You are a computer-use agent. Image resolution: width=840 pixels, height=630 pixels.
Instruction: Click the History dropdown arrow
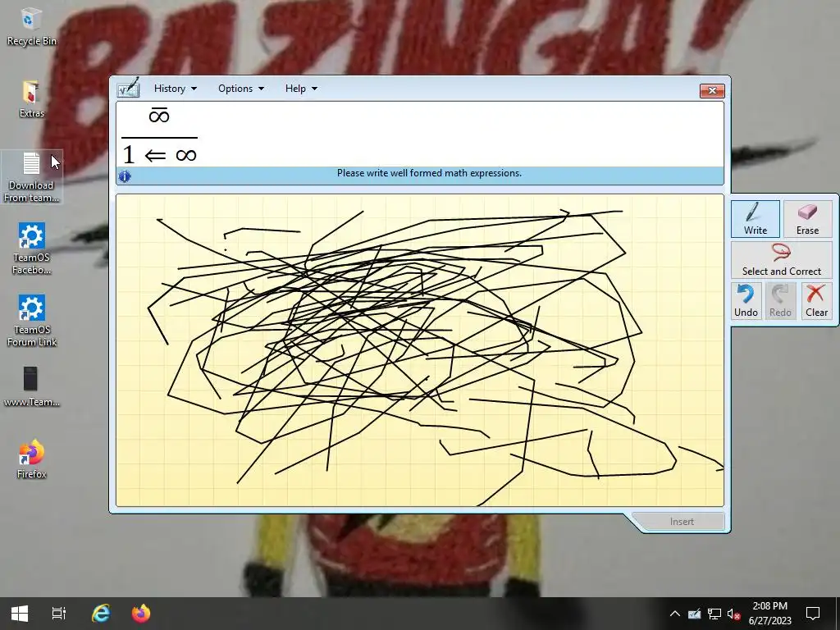pyautogui.click(x=194, y=89)
